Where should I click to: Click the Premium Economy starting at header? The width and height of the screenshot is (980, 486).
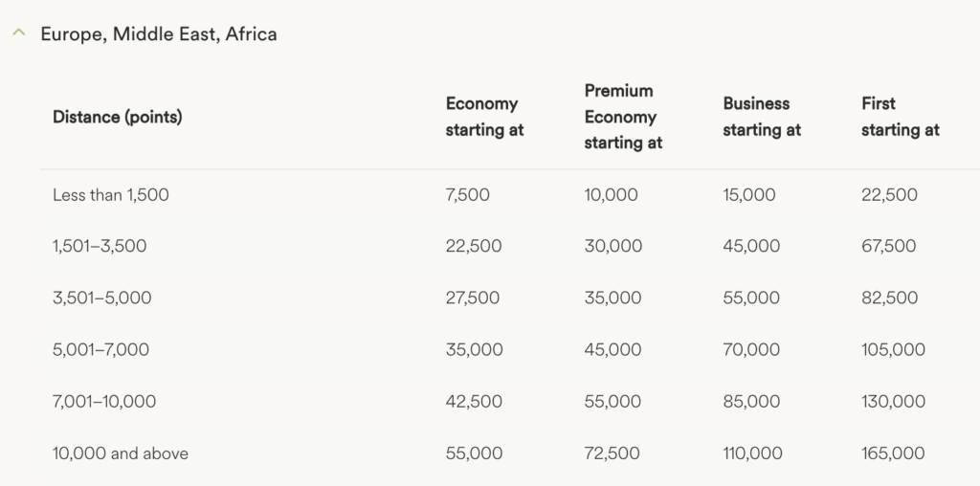pos(623,117)
